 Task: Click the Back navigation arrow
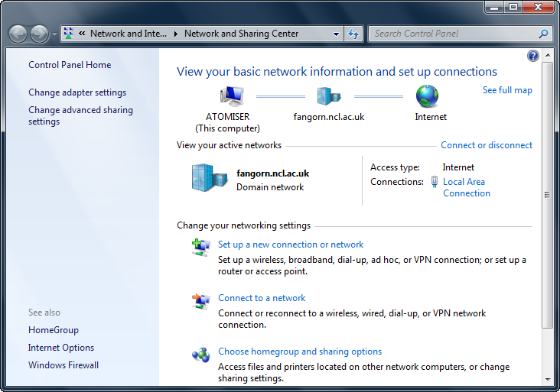coord(18,34)
